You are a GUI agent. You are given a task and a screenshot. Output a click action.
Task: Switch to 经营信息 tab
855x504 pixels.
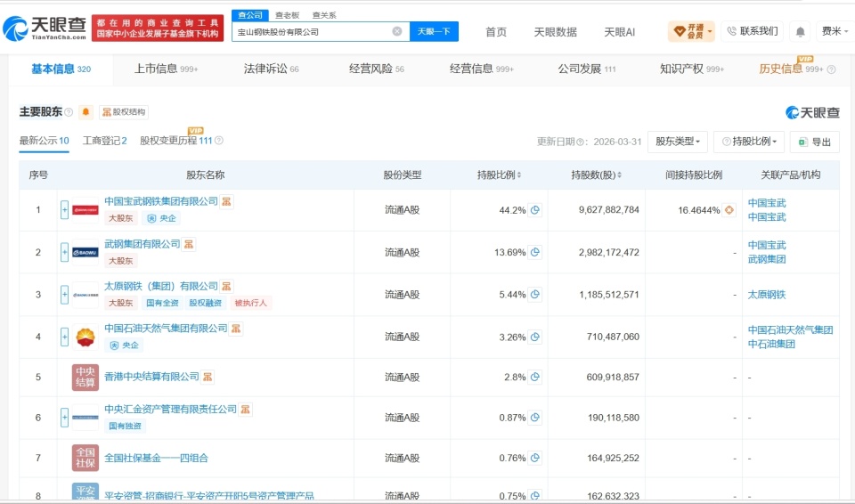[x=482, y=69]
